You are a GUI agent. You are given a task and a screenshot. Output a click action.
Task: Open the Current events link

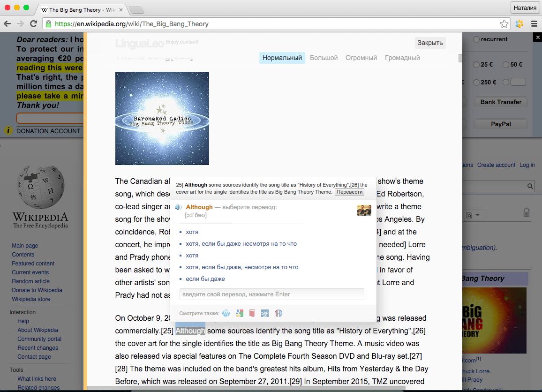pyautogui.click(x=30, y=272)
